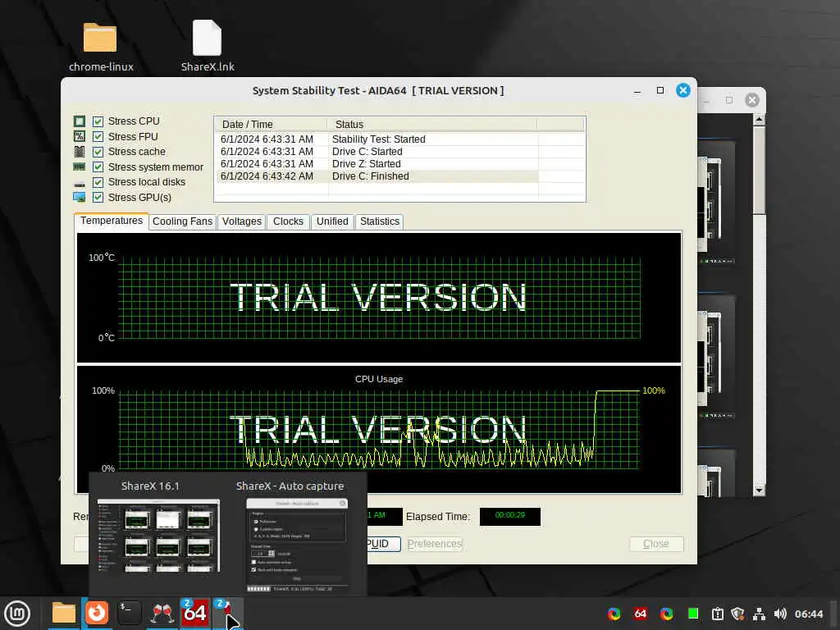The width and height of the screenshot is (840, 630).
Task: Open the Files manager from the taskbar
Action: click(x=64, y=613)
